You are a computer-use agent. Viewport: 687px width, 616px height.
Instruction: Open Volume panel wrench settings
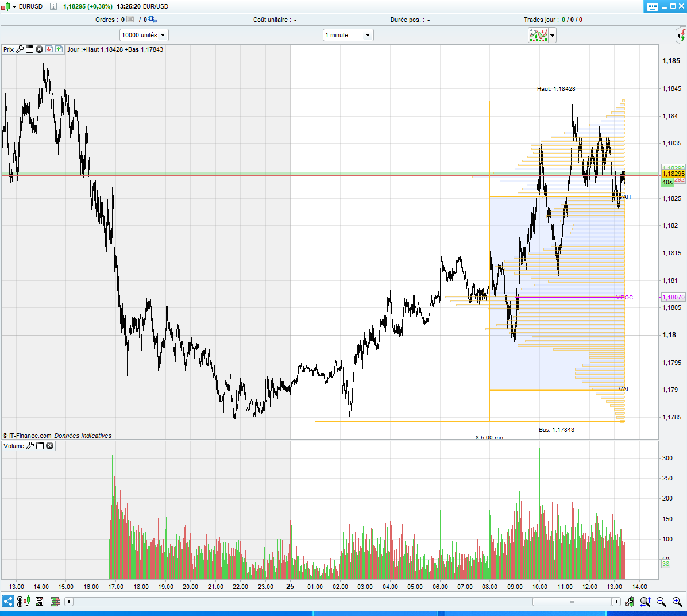coord(30,445)
